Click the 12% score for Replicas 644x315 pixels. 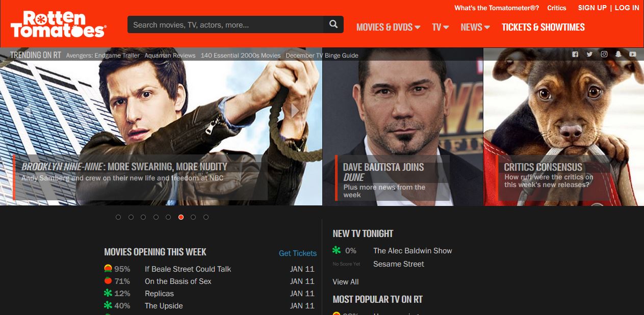(x=122, y=293)
